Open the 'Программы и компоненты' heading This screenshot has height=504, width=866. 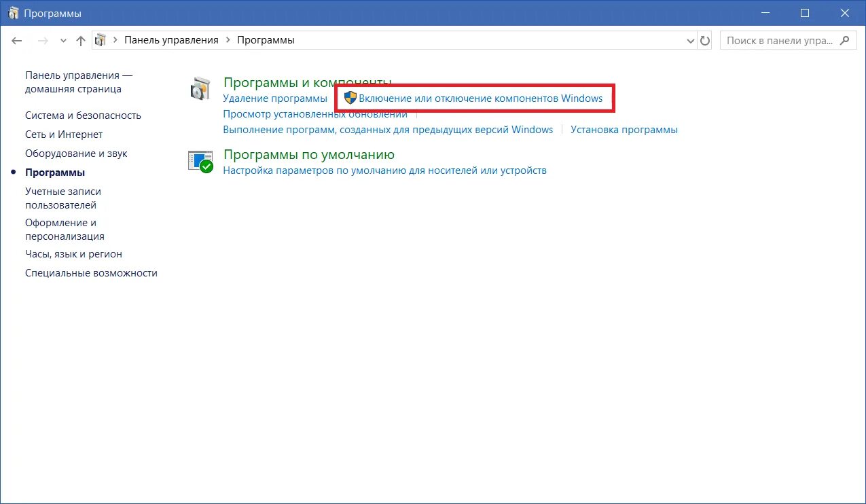click(x=308, y=82)
